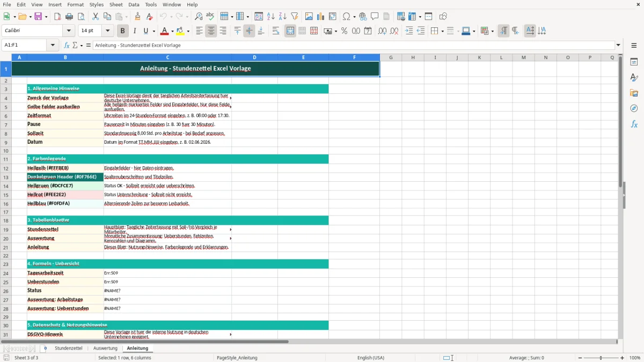
Task: Select row 13 header
Action: click(x=6, y=177)
